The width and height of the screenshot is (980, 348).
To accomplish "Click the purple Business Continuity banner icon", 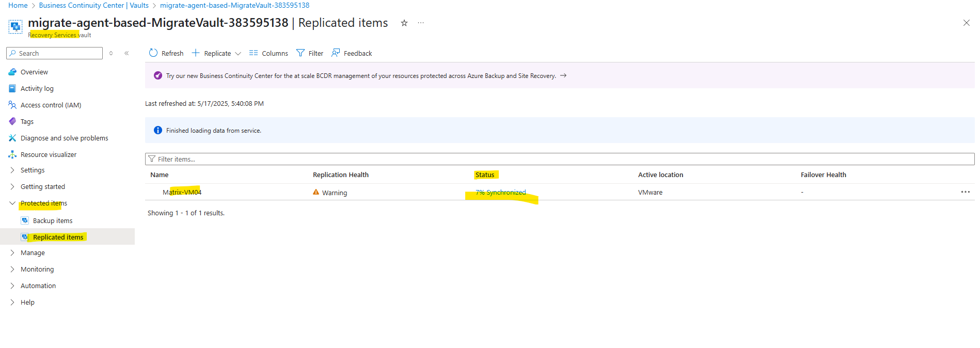I will point(158,75).
